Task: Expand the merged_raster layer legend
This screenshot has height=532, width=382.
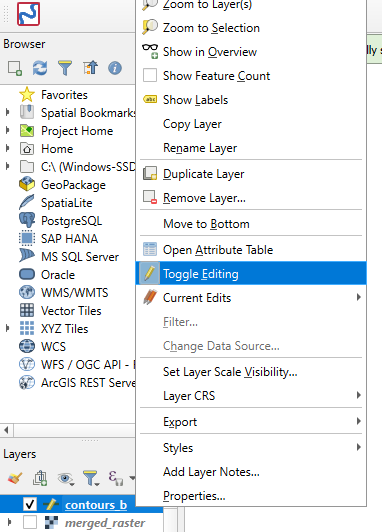Action: pos(9,522)
